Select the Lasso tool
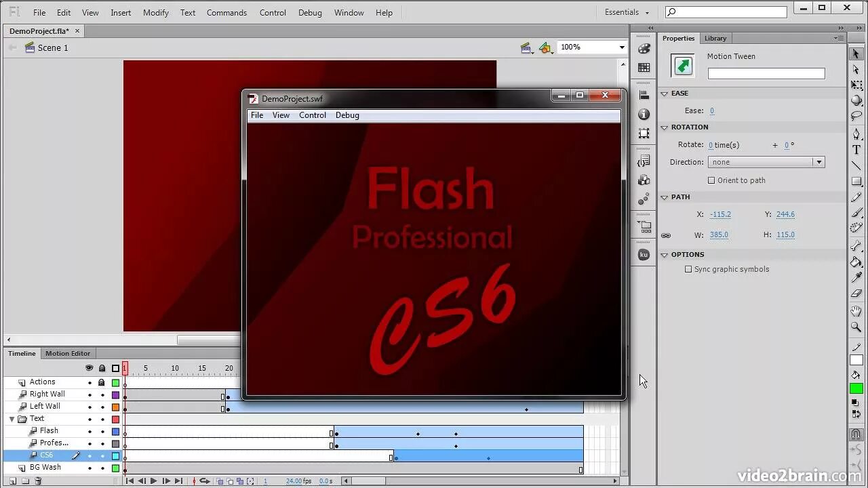868x488 pixels. coord(856,117)
